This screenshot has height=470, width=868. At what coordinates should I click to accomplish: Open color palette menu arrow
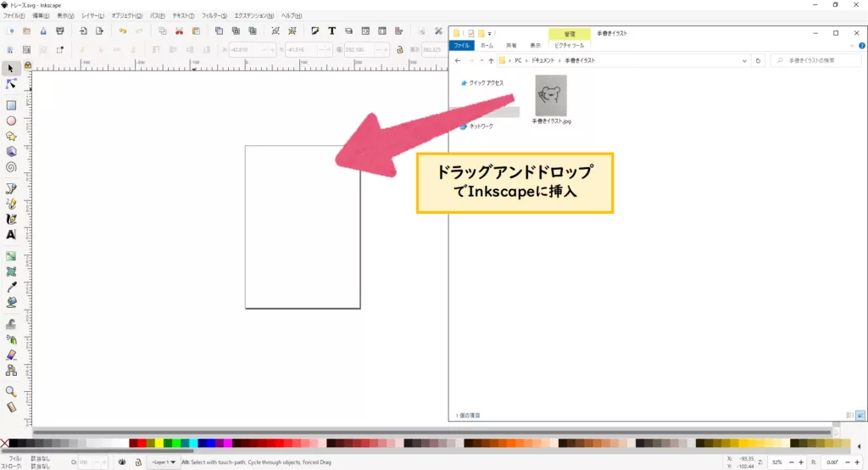860,446
